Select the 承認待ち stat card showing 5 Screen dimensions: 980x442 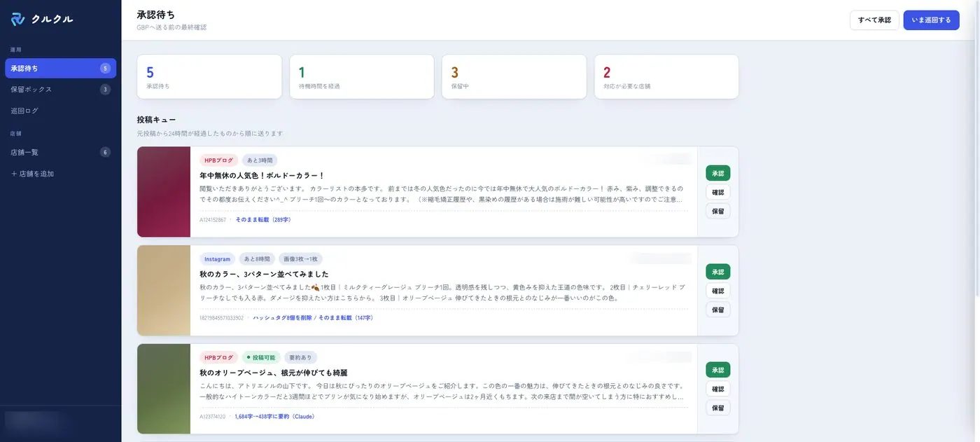209,77
